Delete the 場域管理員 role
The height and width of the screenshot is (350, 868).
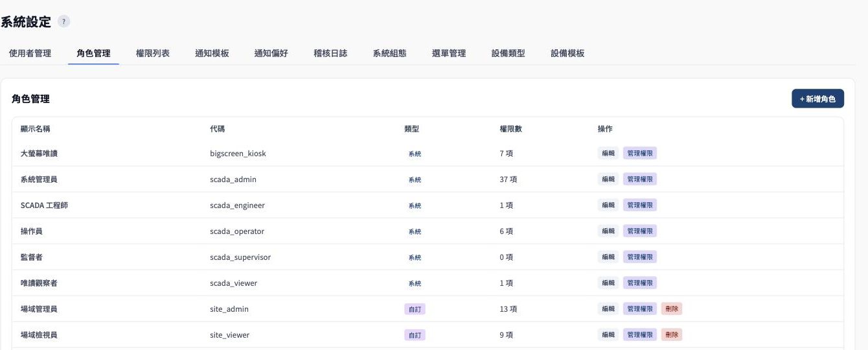tap(672, 309)
